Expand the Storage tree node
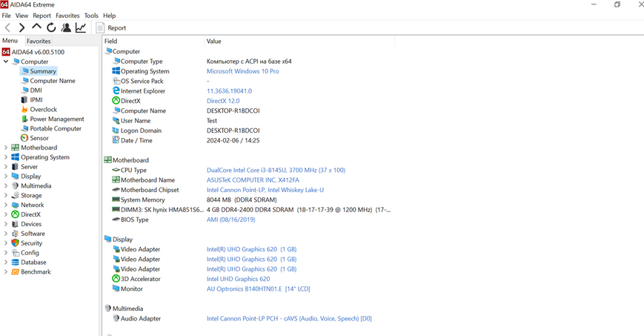 tap(6, 195)
